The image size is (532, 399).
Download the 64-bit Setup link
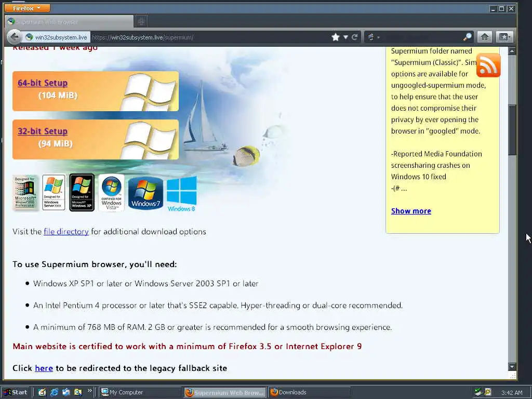pos(43,83)
